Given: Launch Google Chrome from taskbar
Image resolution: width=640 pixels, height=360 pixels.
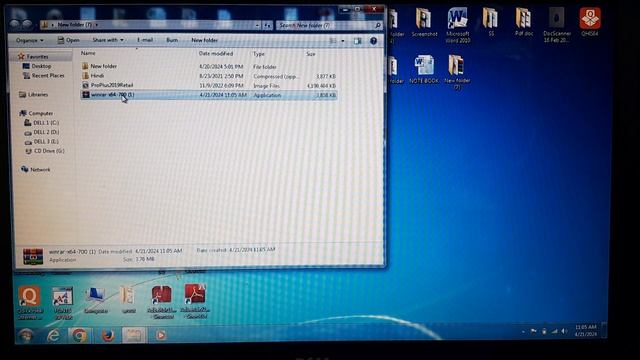Looking at the screenshot, I should pos(80,336).
